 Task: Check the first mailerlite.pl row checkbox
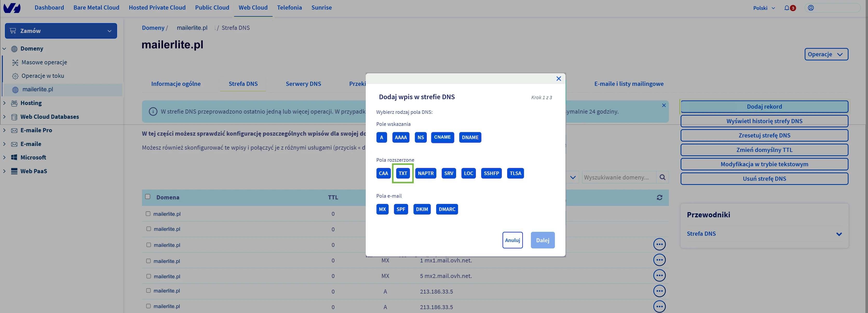[x=148, y=214]
